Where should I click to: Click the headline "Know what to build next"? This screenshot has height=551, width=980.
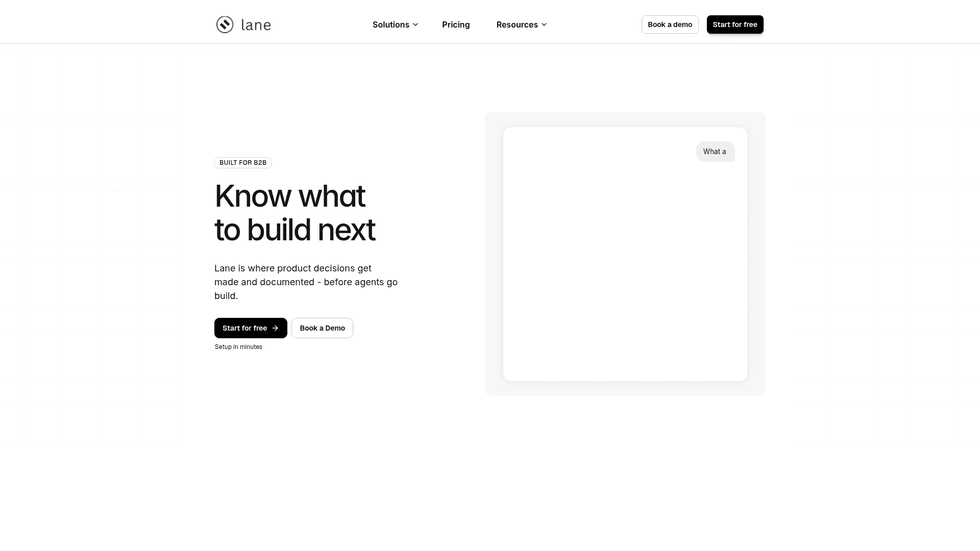(x=295, y=212)
